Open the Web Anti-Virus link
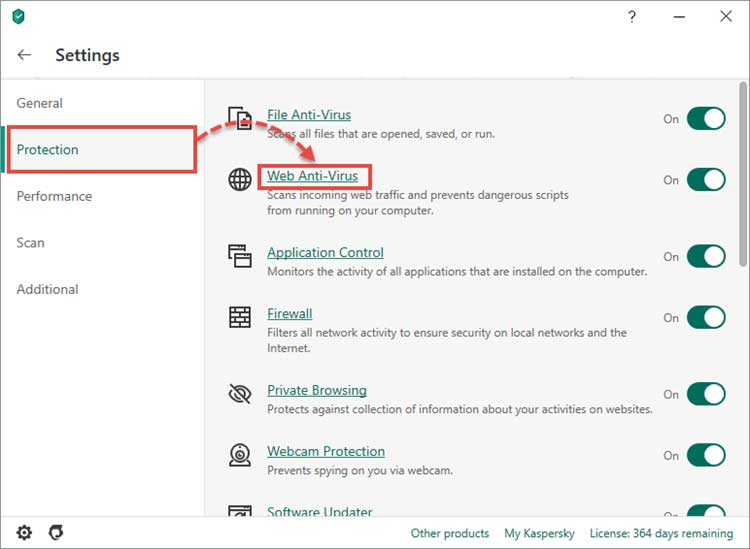Image resolution: width=750 pixels, height=549 pixels. [312, 176]
